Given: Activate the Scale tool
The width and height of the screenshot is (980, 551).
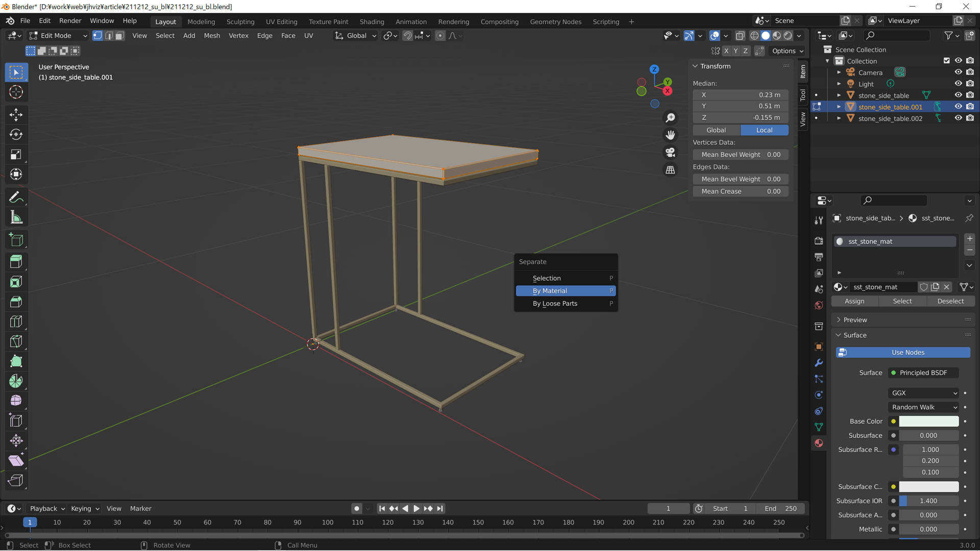Looking at the screenshot, I should coord(16,155).
